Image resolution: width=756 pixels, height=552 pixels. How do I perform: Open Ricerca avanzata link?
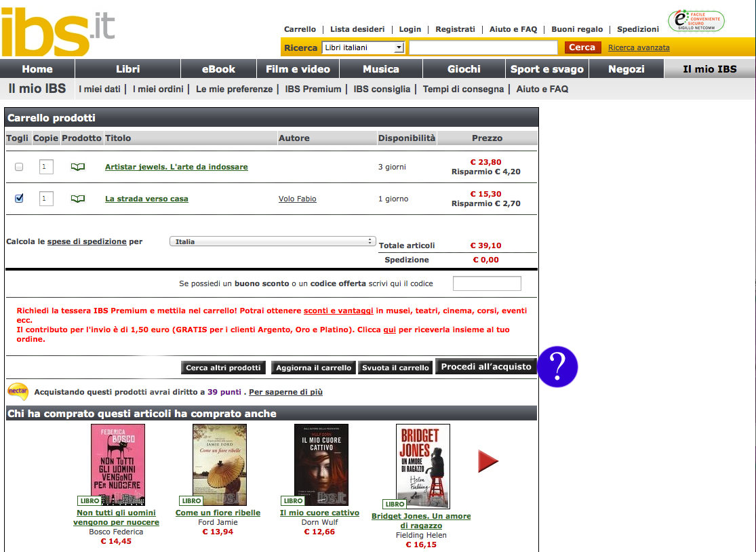[639, 47]
